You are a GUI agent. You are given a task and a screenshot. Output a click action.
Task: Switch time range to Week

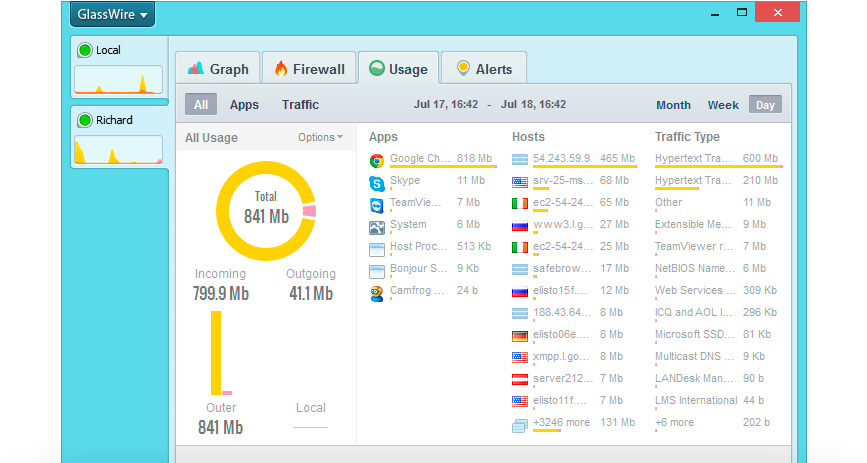click(x=723, y=105)
